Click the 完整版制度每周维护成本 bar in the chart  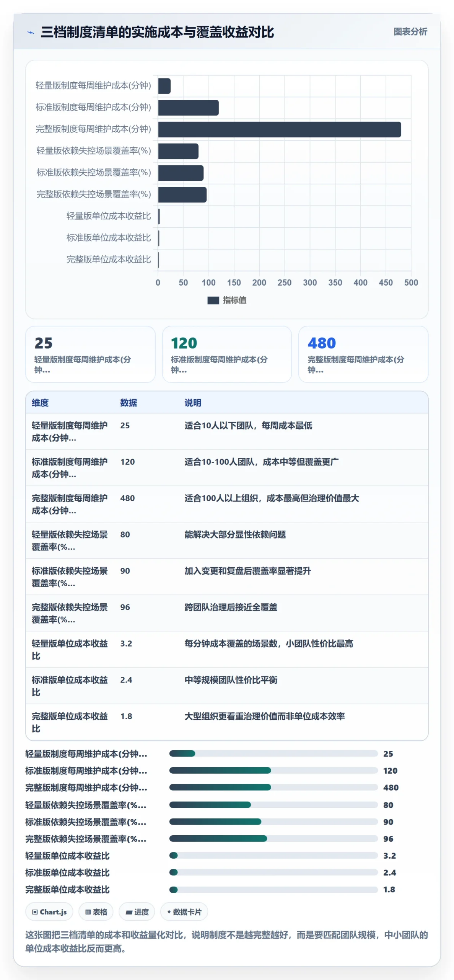pyautogui.click(x=279, y=129)
